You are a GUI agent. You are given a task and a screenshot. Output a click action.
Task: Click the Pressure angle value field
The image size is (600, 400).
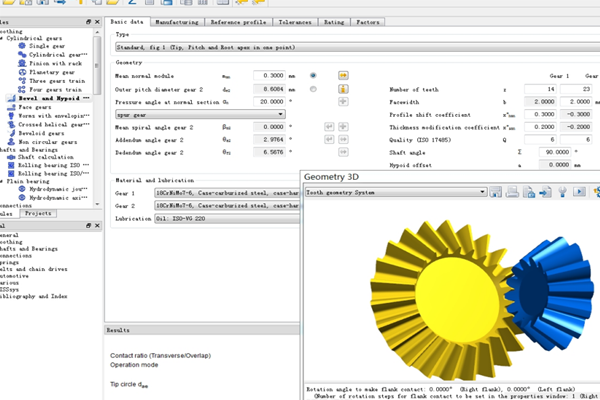click(x=269, y=101)
